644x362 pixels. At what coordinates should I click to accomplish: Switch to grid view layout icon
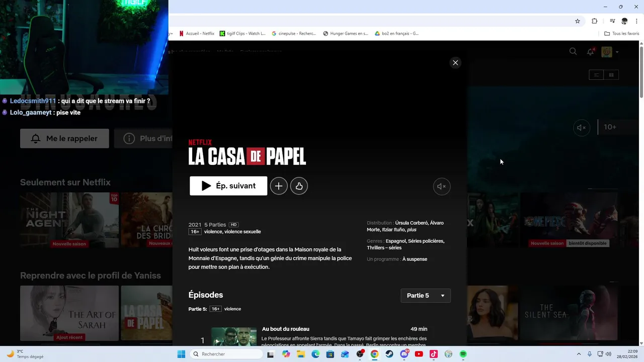[611, 75]
